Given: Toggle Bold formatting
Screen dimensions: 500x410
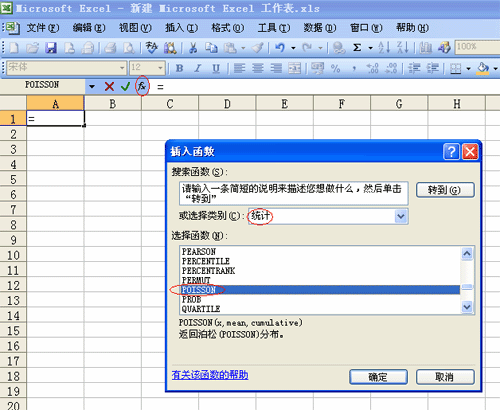Looking at the screenshot, I should tap(179, 69).
